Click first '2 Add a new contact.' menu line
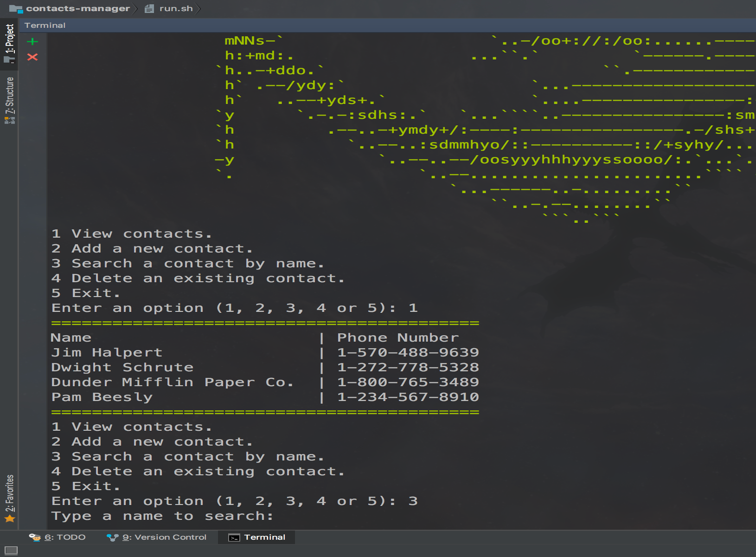The image size is (756, 557). click(x=152, y=249)
